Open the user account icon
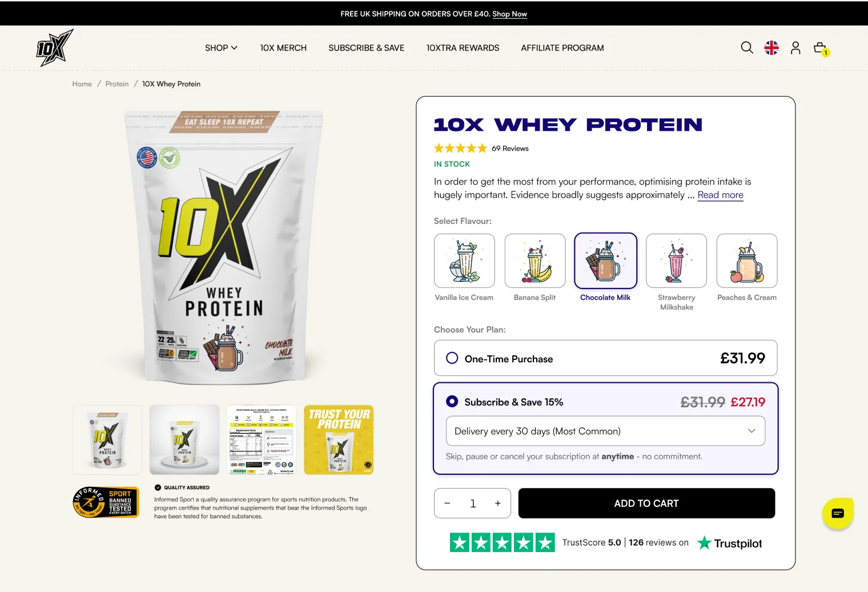This screenshot has height=592, width=868. click(795, 48)
